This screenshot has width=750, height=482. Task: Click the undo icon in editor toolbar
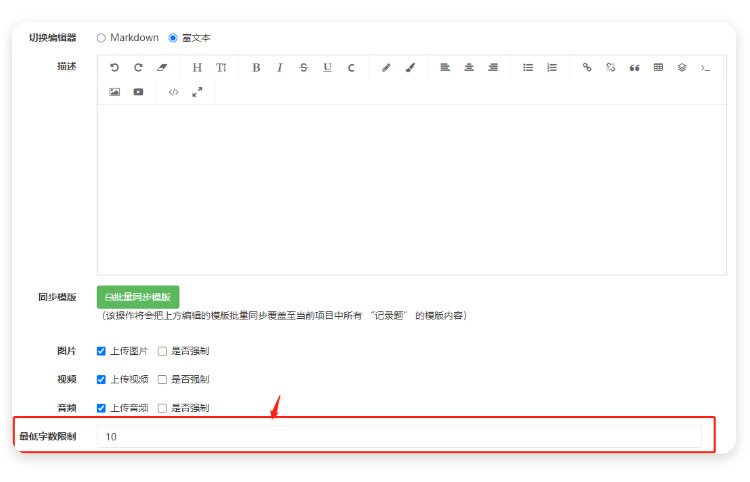tap(114, 67)
